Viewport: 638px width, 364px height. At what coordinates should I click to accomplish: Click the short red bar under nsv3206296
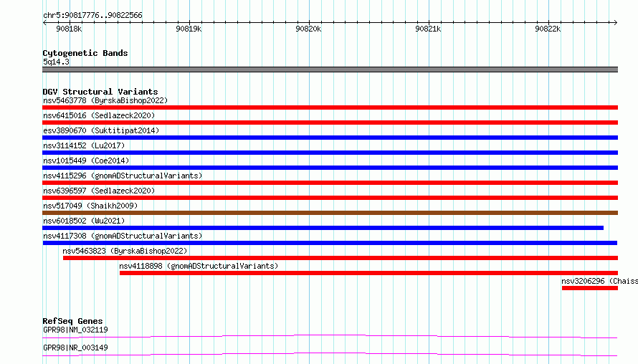[590, 288]
